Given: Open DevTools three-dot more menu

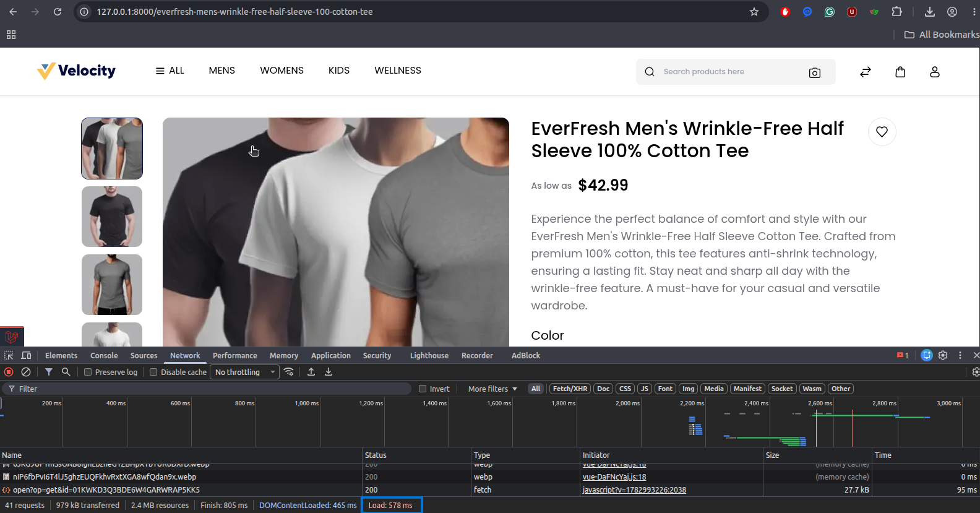Looking at the screenshot, I should tap(960, 355).
